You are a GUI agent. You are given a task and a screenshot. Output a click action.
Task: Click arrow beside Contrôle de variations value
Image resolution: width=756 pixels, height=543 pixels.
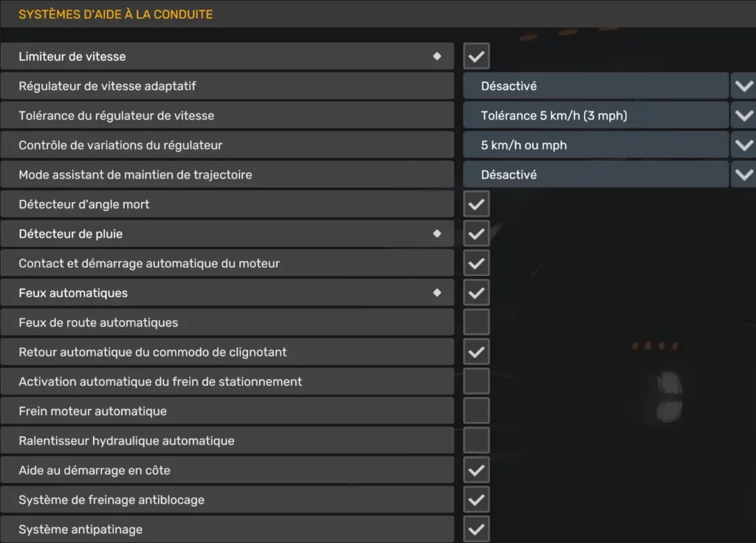[744, 145]
